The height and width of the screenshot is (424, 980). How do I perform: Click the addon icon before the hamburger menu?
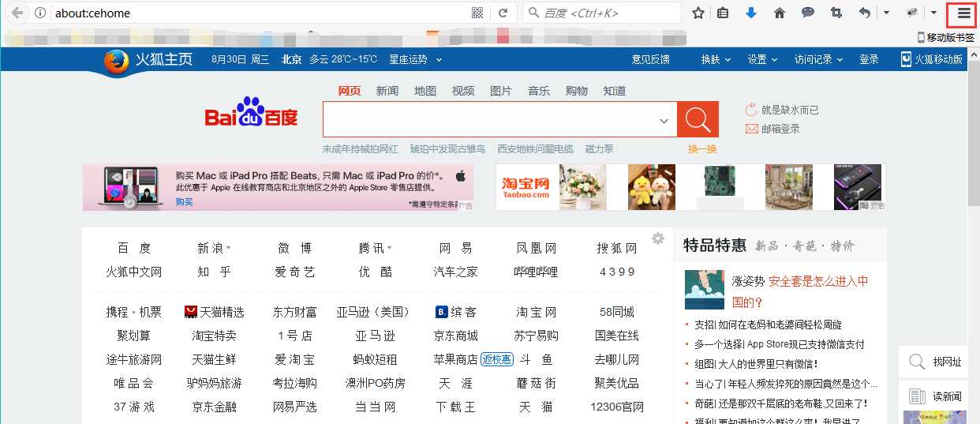(912, 13)
